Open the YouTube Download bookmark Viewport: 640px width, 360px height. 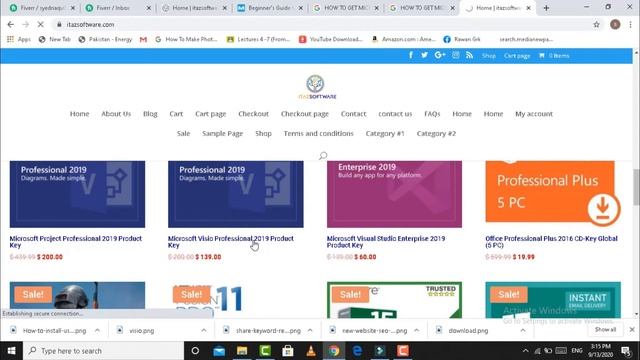[331, 39]
